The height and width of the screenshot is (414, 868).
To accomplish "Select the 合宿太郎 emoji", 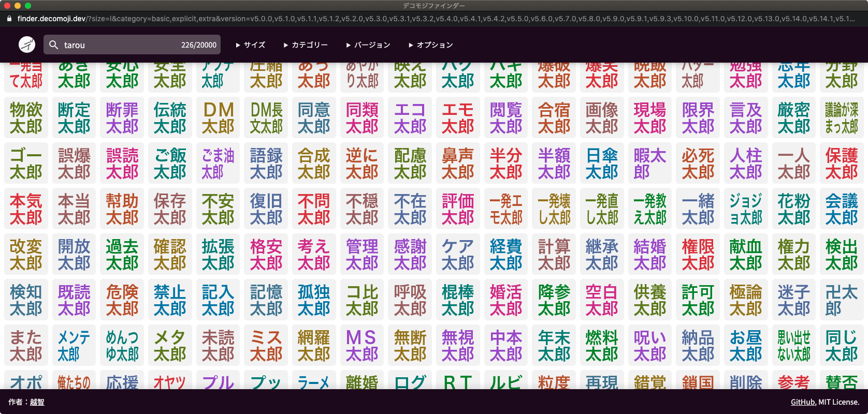I will pyautogui.click(x=554, y=118).
